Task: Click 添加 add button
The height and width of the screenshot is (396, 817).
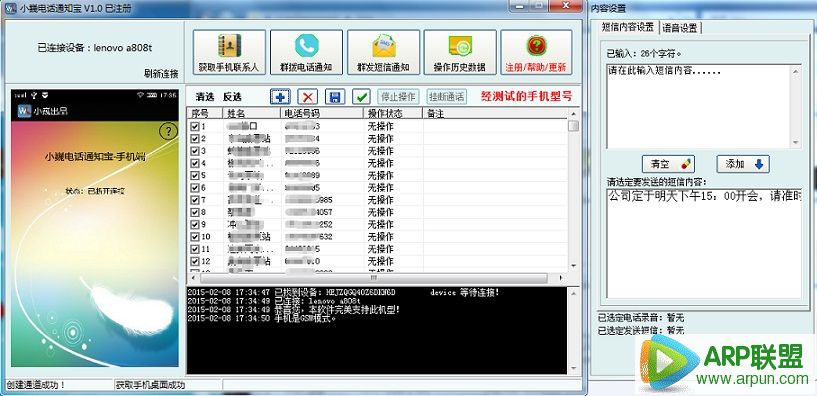Action: tap(743, 164)
